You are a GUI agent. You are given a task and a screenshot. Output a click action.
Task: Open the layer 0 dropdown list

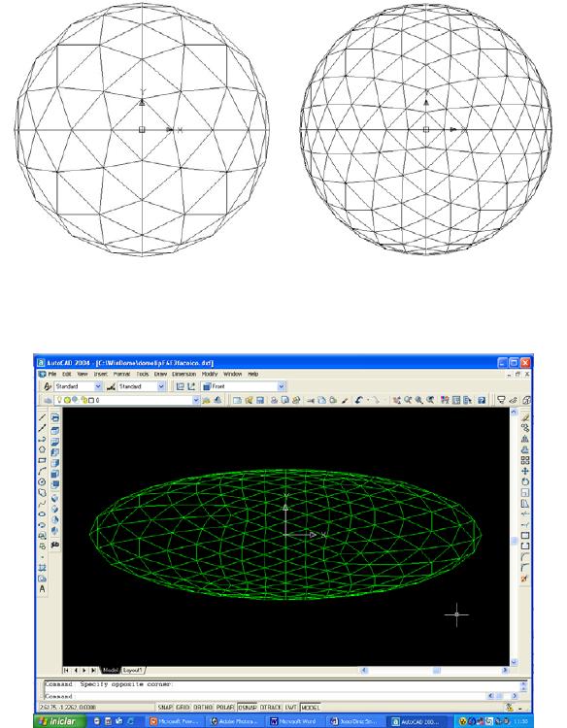195,400
